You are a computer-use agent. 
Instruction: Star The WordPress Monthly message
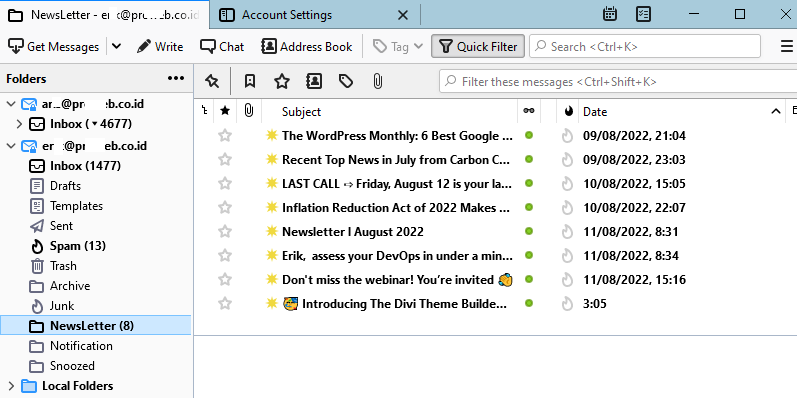225,136
